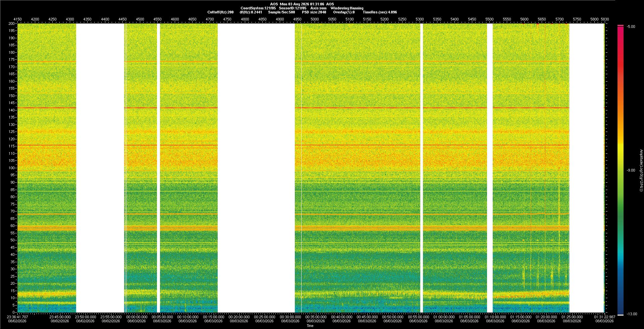Click the 5000 tick on top axis

point(315,19)
